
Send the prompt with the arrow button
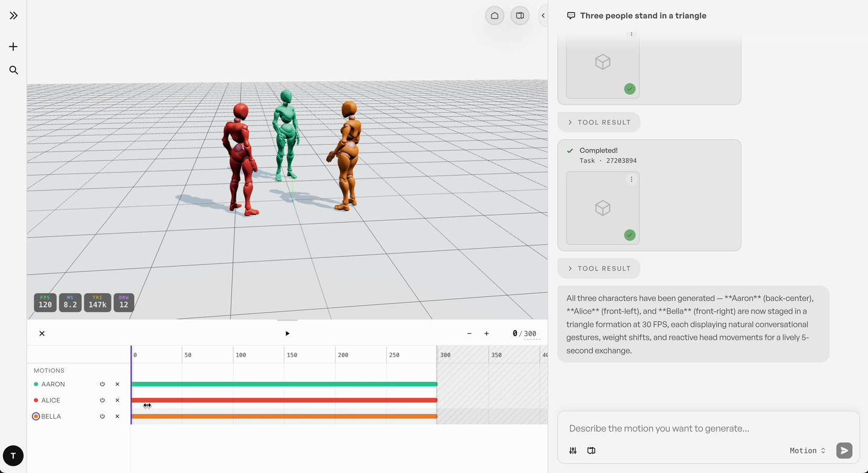(844, 450)
